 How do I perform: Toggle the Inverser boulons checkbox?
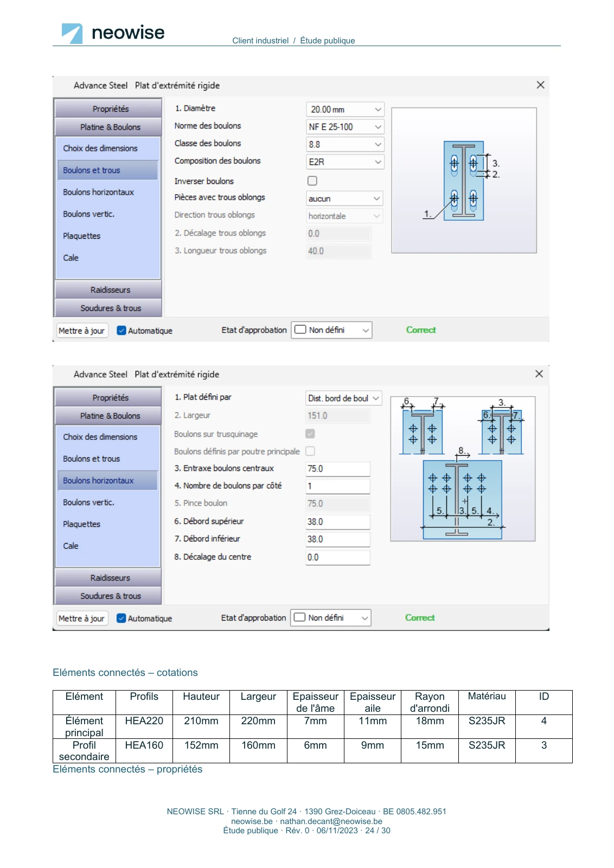[312, 181]
